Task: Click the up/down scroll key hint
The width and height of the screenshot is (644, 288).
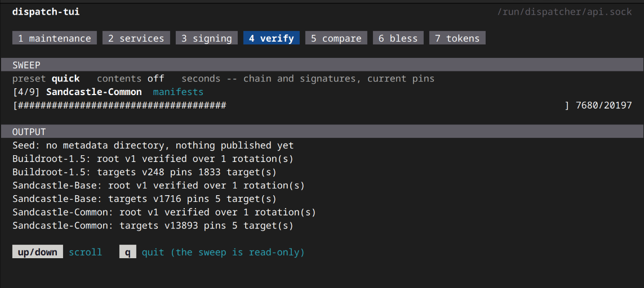Action: (x=37, y=252)
